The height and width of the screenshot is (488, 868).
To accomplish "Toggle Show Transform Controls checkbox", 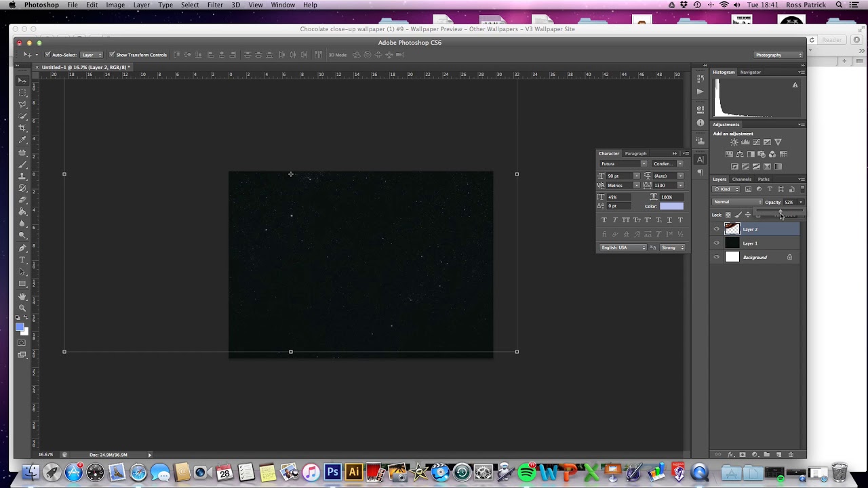I will coord(112,55).
